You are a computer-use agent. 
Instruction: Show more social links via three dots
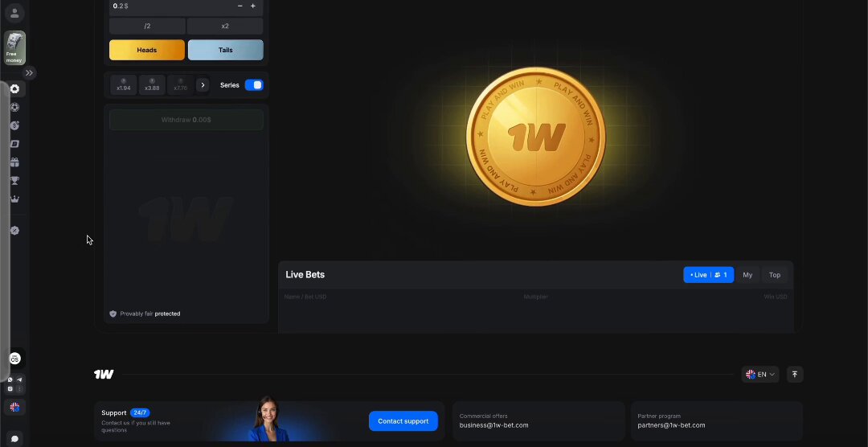point(19,389)
